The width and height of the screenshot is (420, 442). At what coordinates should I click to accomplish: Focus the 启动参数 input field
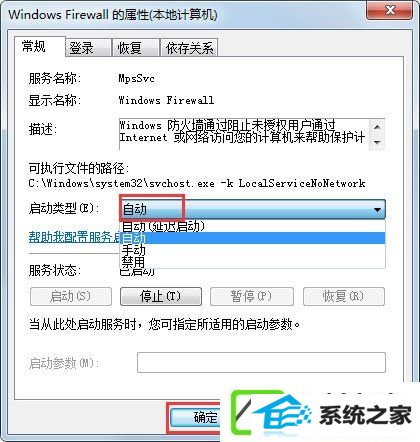point(261,362)
